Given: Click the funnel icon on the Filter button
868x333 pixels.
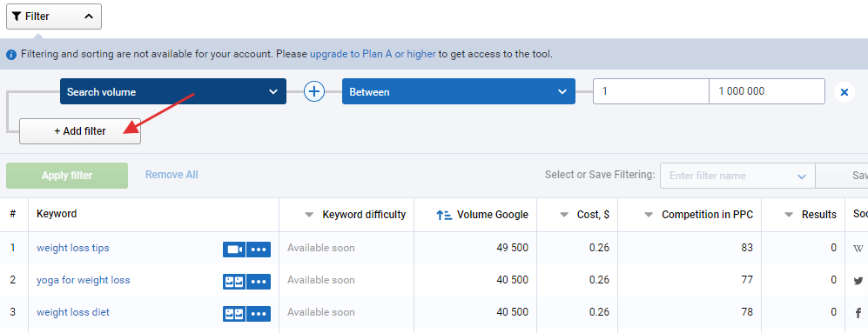Looking at the screenshot, I should 17,17.
